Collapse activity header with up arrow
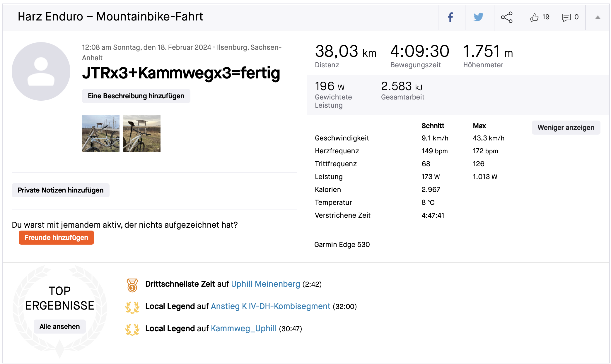Viewport: 611px width, 364px height. point(598,18)
